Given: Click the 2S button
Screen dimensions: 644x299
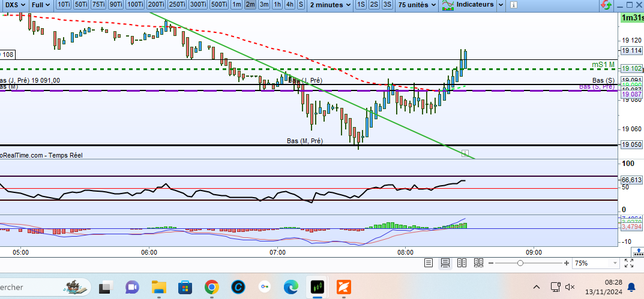Looking at the screenshot, I should (x=374, y=5).
